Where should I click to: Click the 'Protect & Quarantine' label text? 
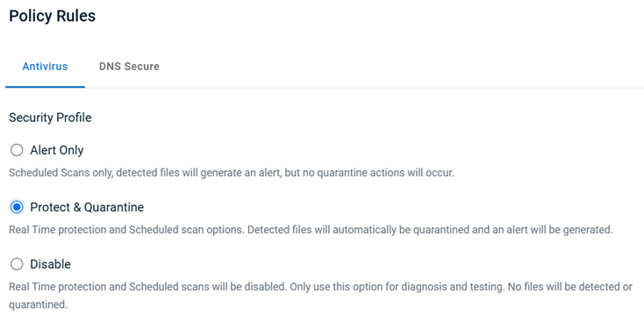click(87, 207)
